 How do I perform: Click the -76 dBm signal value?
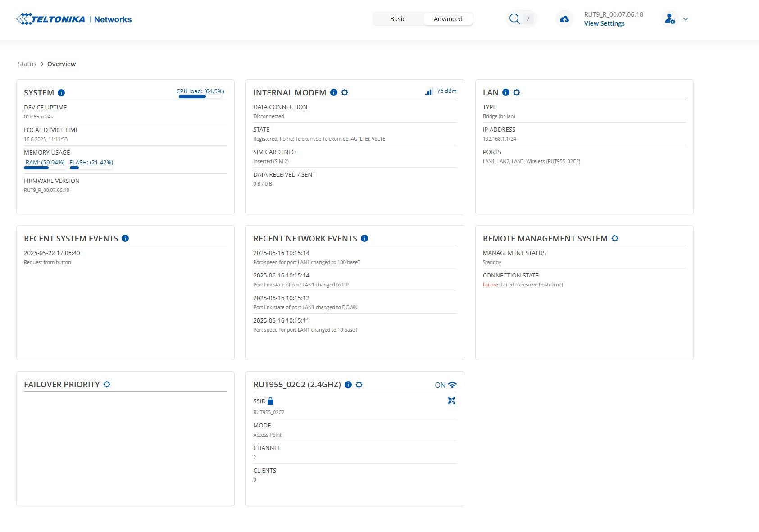click(x=446, y=91)
